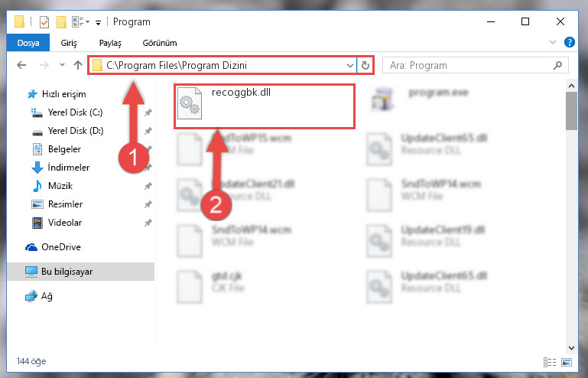Open İndirmeler in the sidebar

(x=69, y=168)
